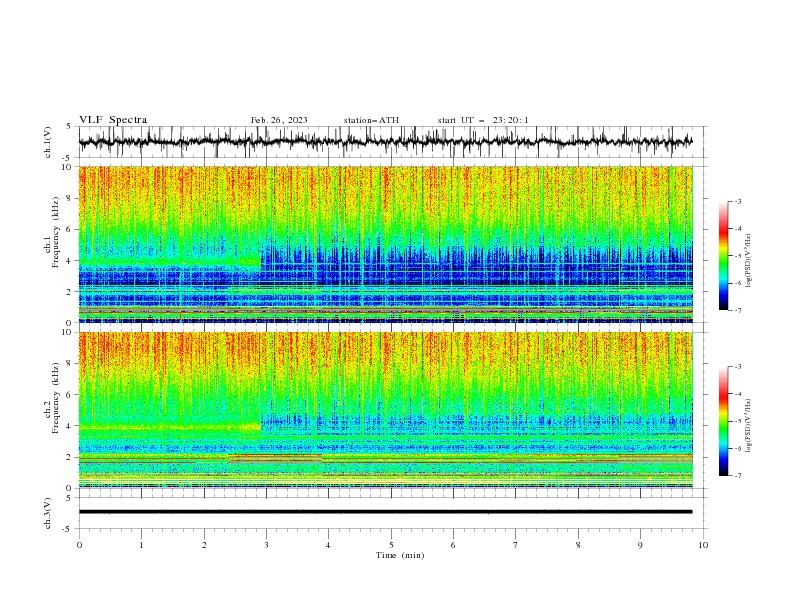The width and height of the screenshot is (792, 612).
Task: Click the upper colorbar 'log(PSD)(V²/Hz)' label
Action: coord(749,261)
